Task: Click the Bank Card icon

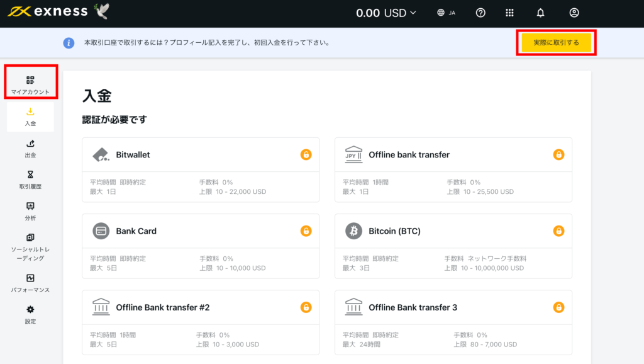Action: pyautogui.click(x=101, y=231)
